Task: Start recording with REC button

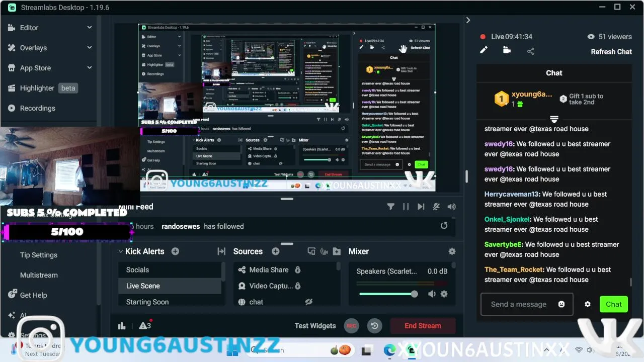Action: click(351, 326)
